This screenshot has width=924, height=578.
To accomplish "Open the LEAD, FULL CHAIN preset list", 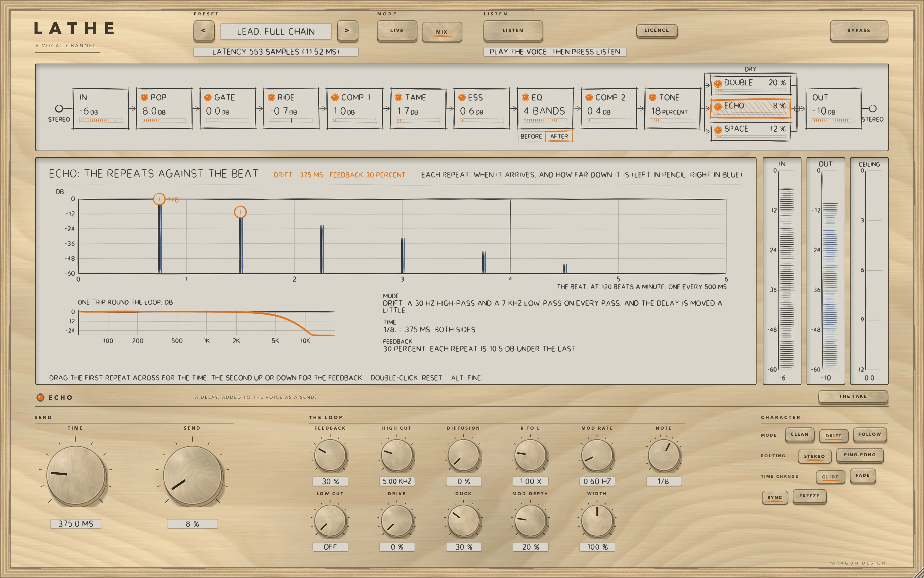I will point(276,31).
